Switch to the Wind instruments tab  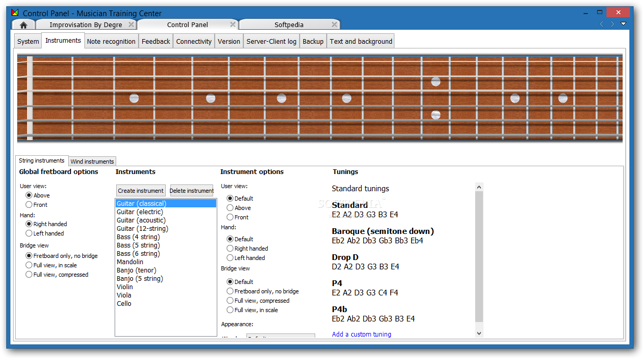coord(92,162)
